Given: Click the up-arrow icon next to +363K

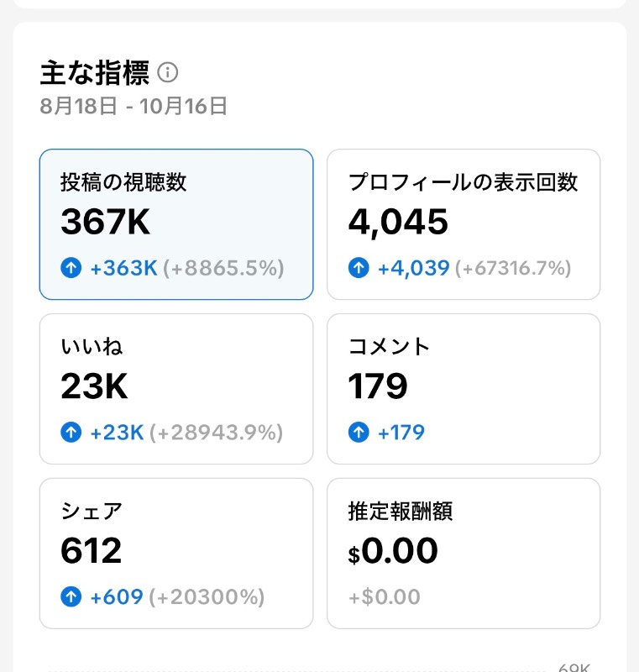Looking at the screenshot, I should point(71,268).
